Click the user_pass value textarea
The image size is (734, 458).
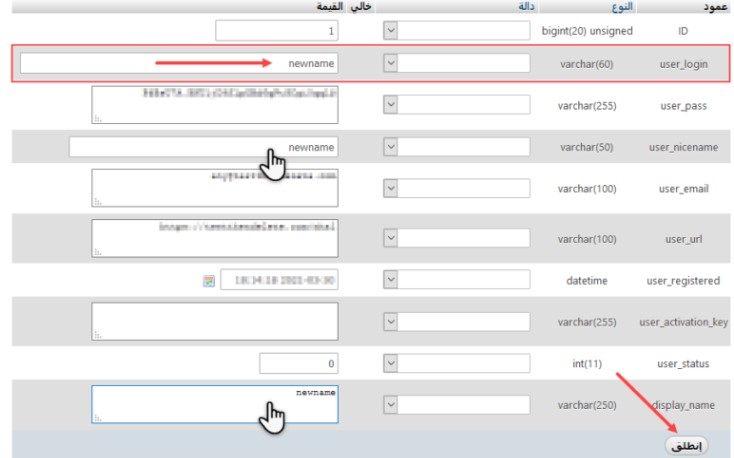tap(215, 105)
